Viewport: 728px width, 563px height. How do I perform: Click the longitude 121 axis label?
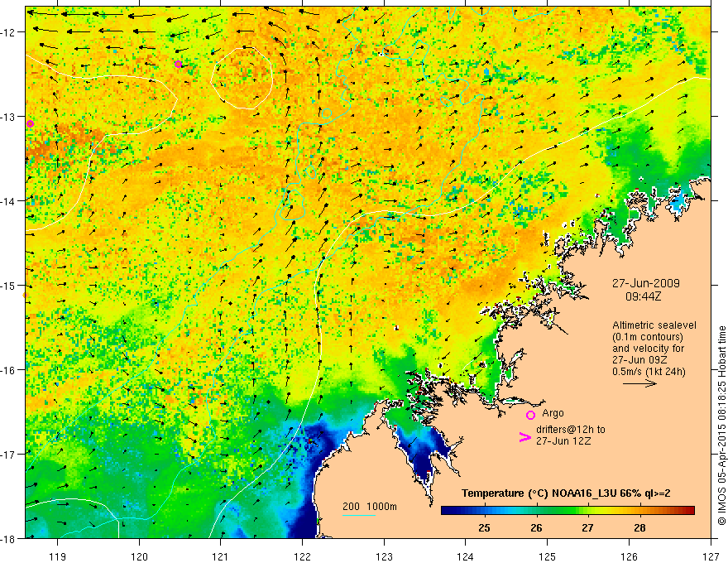(x=221, y=556)
